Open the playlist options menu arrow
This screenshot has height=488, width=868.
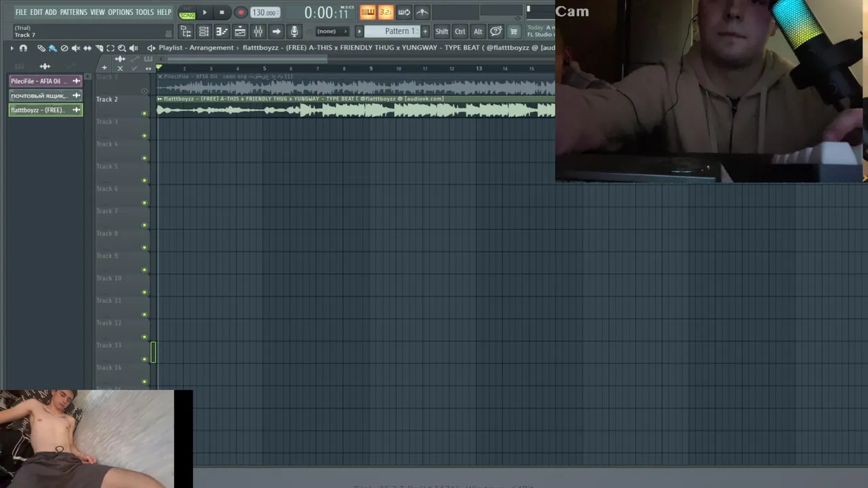pyautogui.click(x=12, y=48)
